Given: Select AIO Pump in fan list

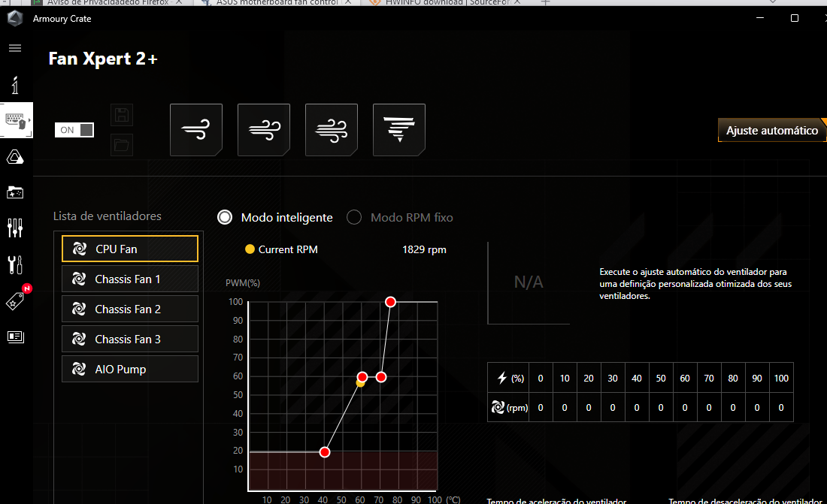Looking at the screenshot, I should [x=130, y=369].
